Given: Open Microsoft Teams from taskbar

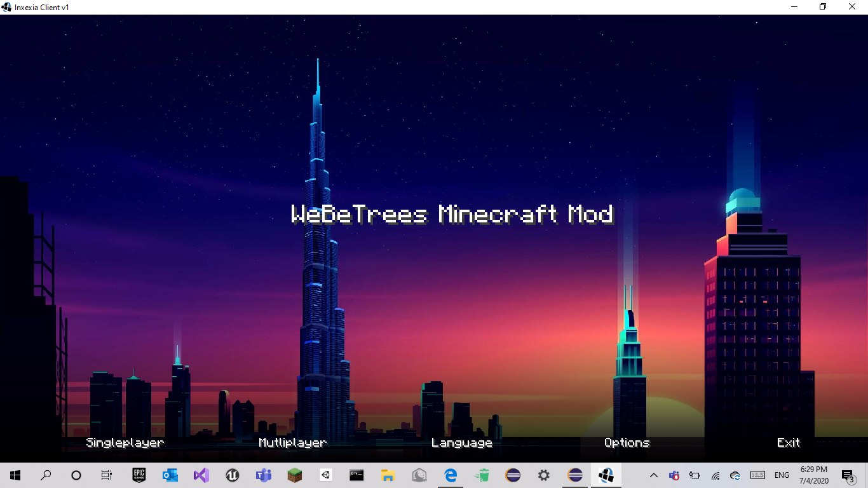Looking at the screenshot, I should (264, 475).
